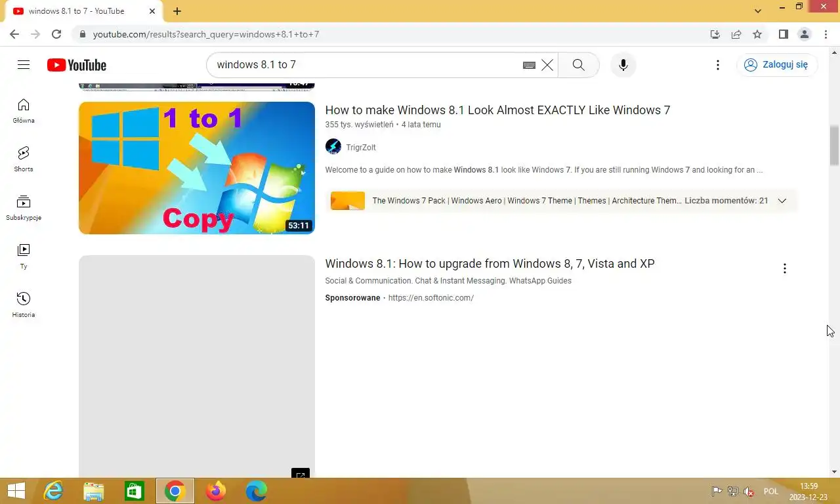Open the YouTube hamburger guide menu

(24, 64)
